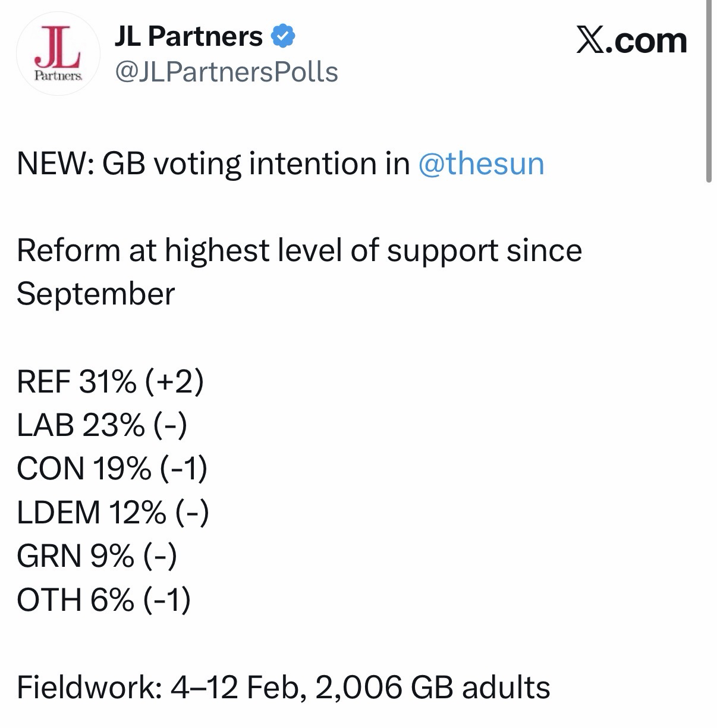The height and width of the screenshot is (728, 717).
Task: Select the REF 31% (+2) line
Action: coord(110,381)
